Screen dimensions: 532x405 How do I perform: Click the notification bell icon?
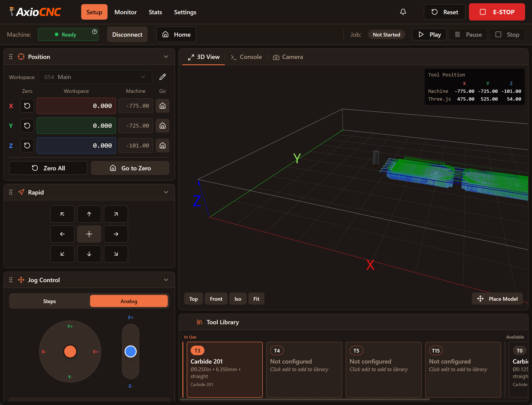tap(403, 12)
